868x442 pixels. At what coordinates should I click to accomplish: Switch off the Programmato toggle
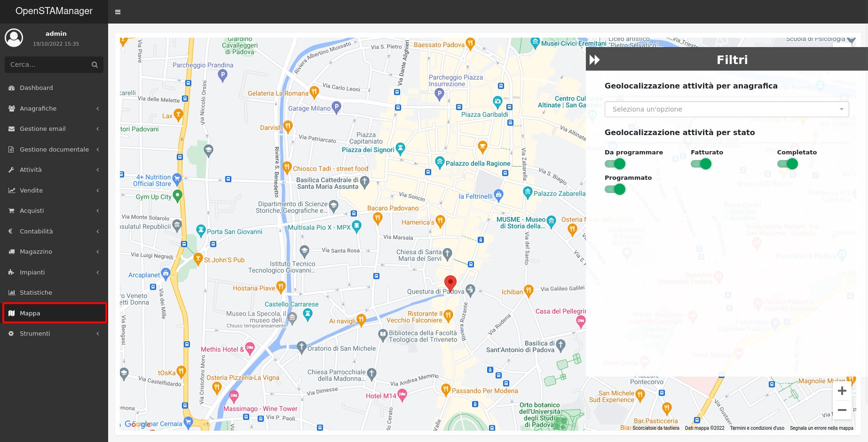(x=615, y=189)
